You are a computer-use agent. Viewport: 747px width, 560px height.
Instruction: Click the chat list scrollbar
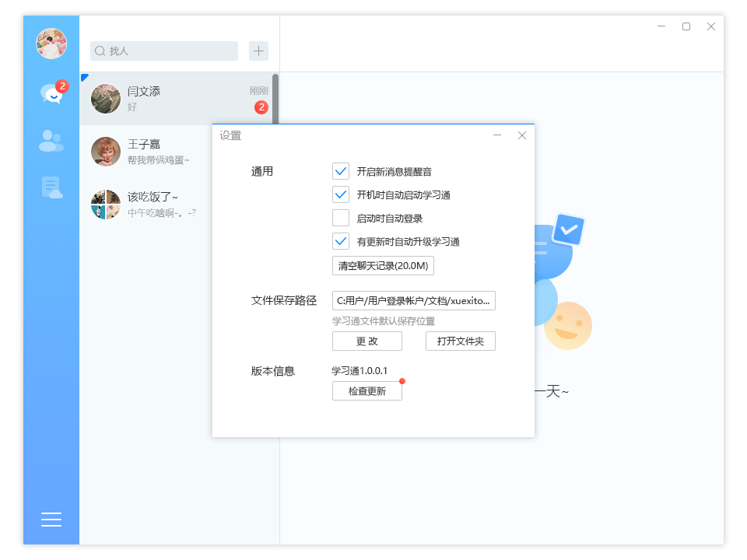[x=275, y=99]
